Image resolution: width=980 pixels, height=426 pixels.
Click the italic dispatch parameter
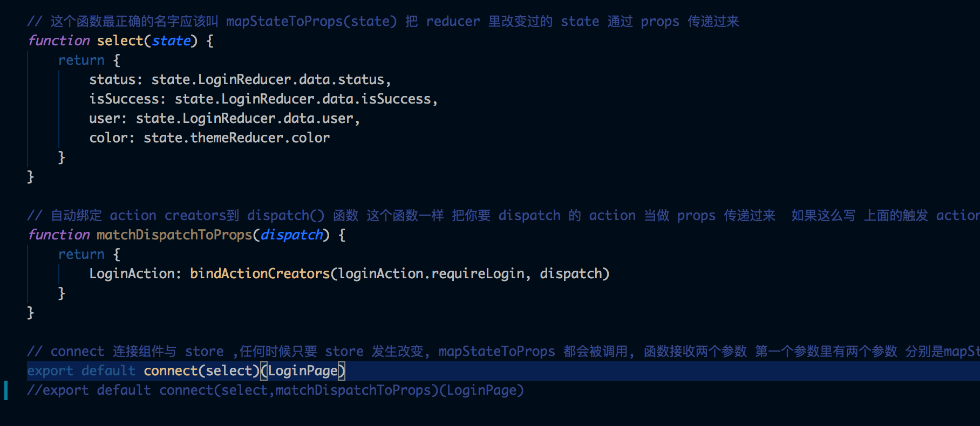click(291, 235)
